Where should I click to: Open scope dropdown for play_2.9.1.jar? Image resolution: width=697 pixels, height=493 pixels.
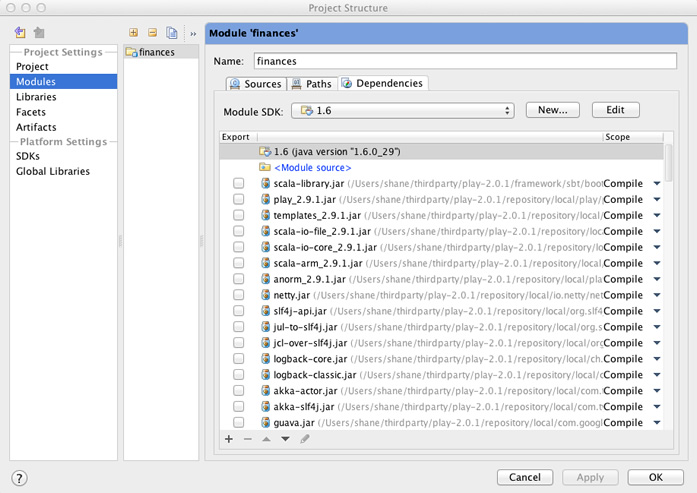click(656, 200)
